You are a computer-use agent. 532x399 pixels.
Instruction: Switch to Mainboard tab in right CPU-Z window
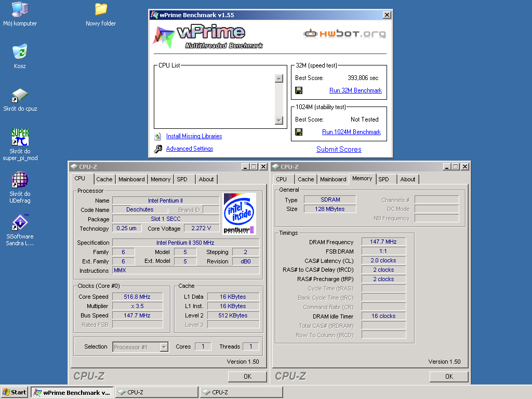click(333, 179)
